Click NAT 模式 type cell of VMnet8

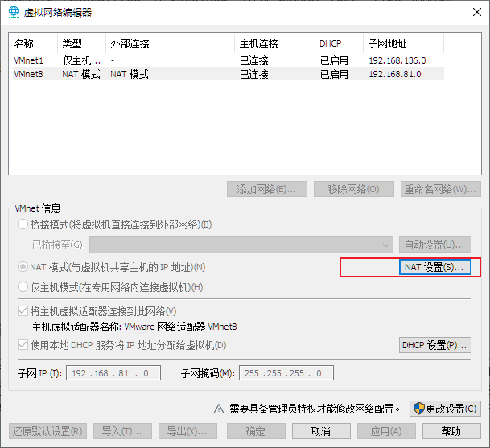(x=81, y=74)
